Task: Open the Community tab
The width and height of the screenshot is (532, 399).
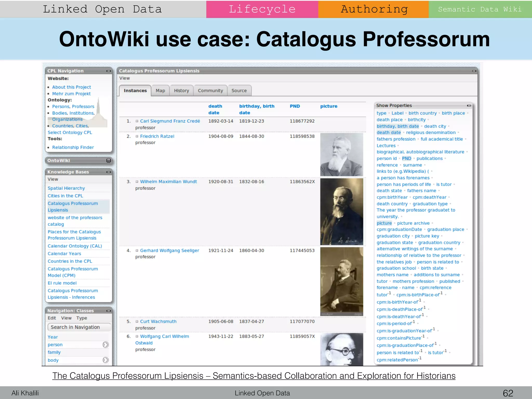Action: coord(210,91)
